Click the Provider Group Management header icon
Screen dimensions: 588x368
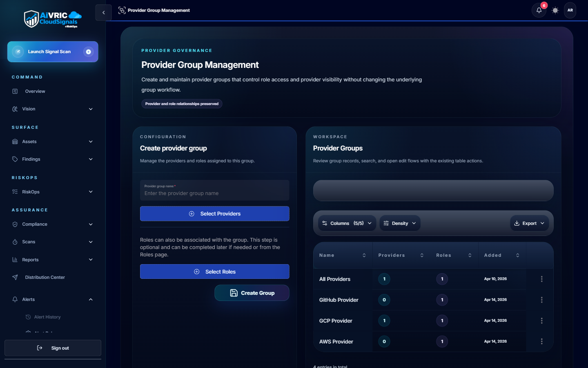click(122, 10)
